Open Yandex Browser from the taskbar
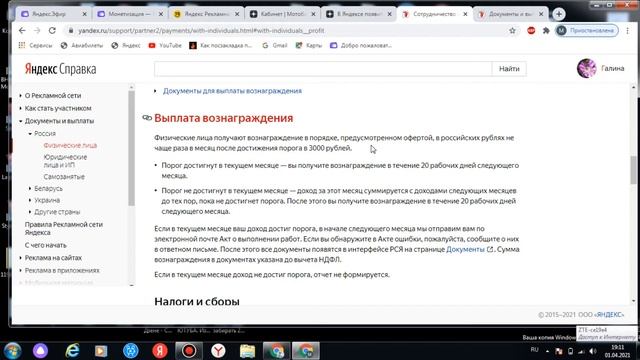The width and height of the screenshot is (640, 360). (x=218, y=351)
